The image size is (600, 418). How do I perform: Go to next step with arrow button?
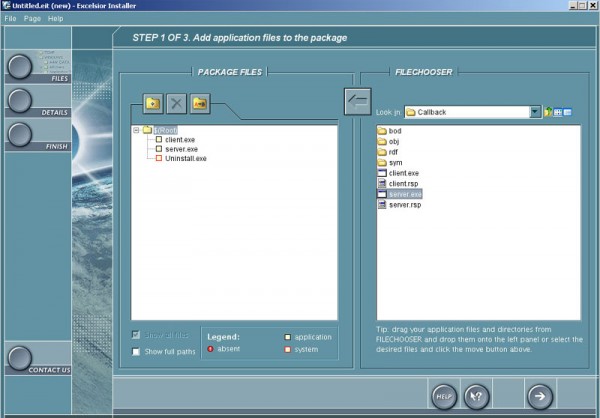pyautogui.click(x=540, y=397)
